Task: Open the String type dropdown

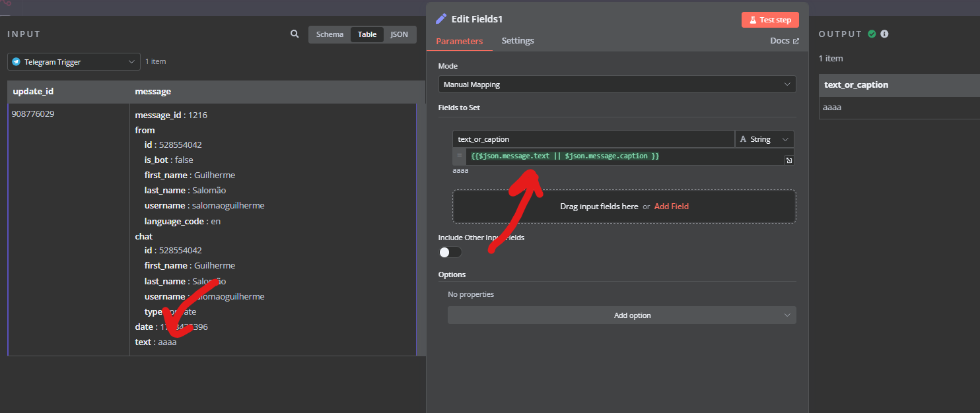Action: tap(764, 139)
